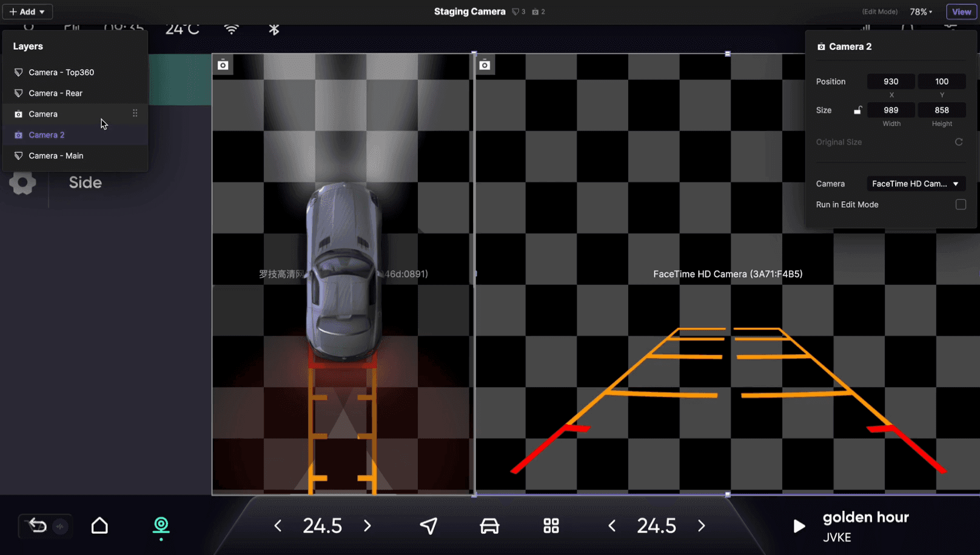Click the undo arrow icon

click(x=36, y=525)
